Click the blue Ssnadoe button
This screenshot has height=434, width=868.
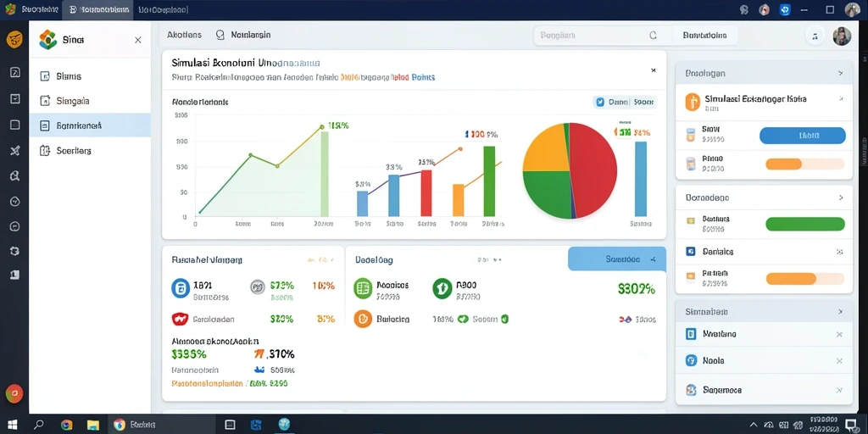617,259
